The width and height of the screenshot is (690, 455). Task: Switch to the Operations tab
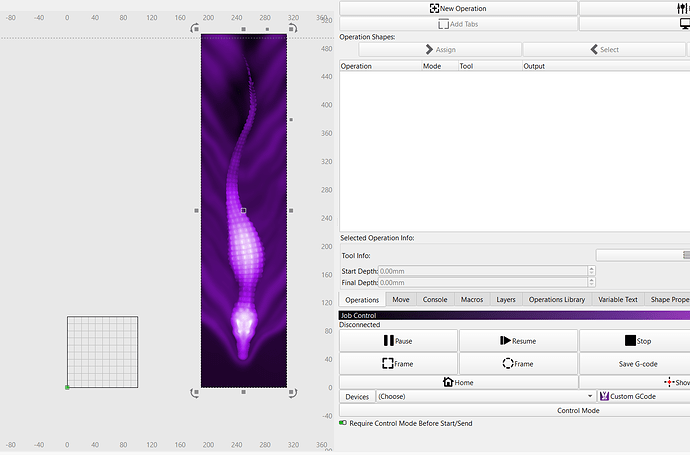pos(362,300)
